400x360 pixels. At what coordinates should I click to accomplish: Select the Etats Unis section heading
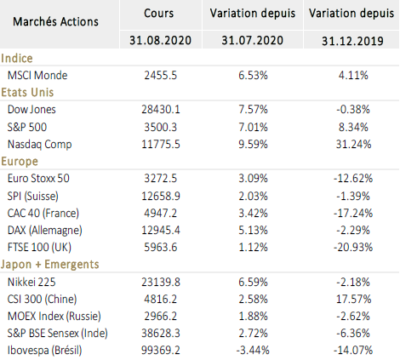[x=27, y=92]
